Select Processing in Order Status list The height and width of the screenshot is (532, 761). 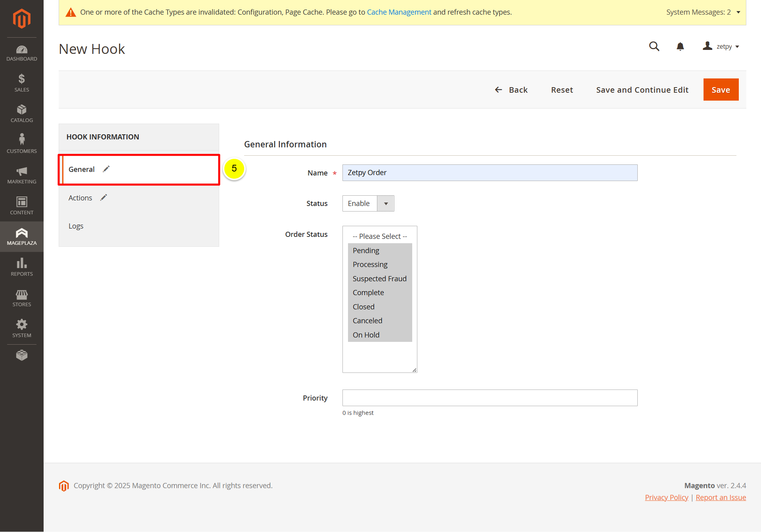coord(370,264)
